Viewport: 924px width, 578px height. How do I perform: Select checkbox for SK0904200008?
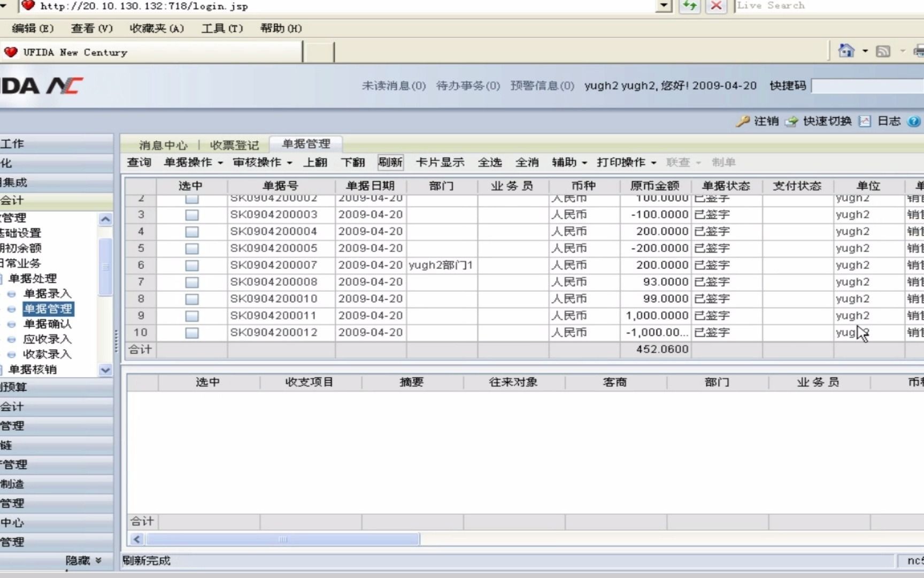192,282
